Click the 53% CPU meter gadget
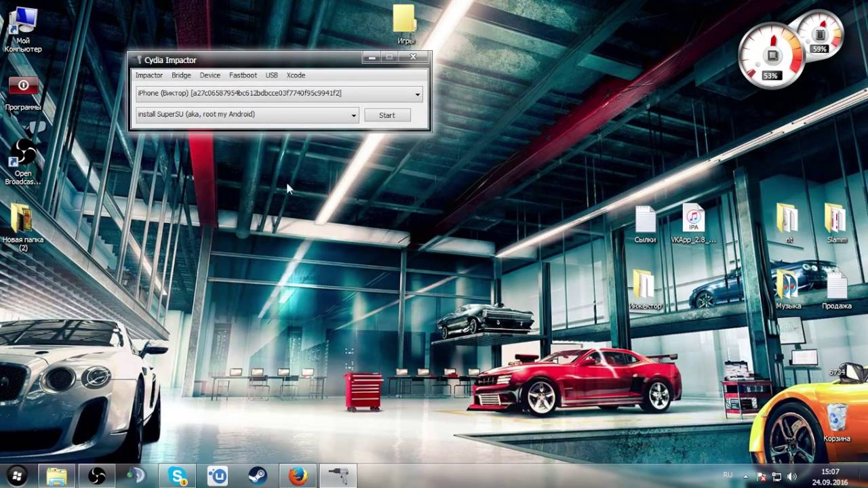 pyautogui.click(x=771, y=56)
